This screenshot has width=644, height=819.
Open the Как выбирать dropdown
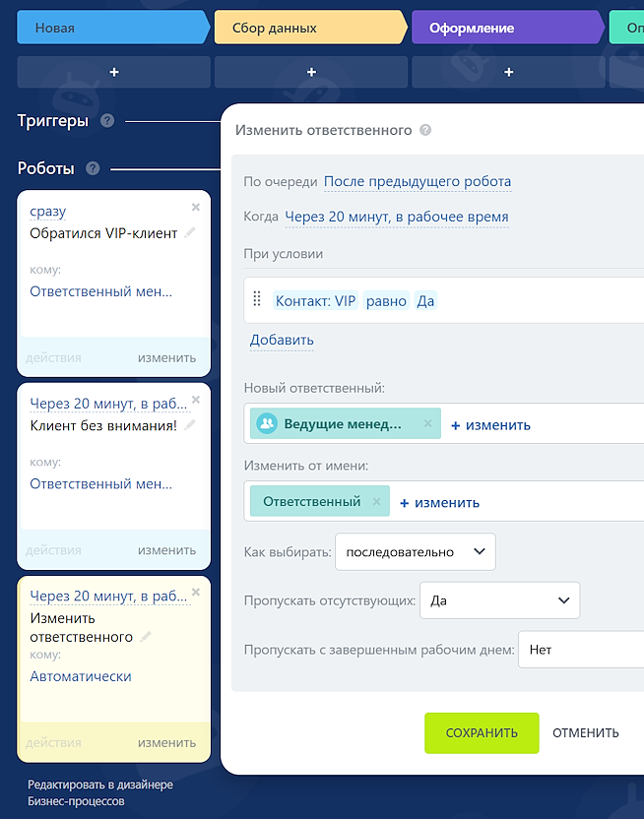[x=416, y=551]
